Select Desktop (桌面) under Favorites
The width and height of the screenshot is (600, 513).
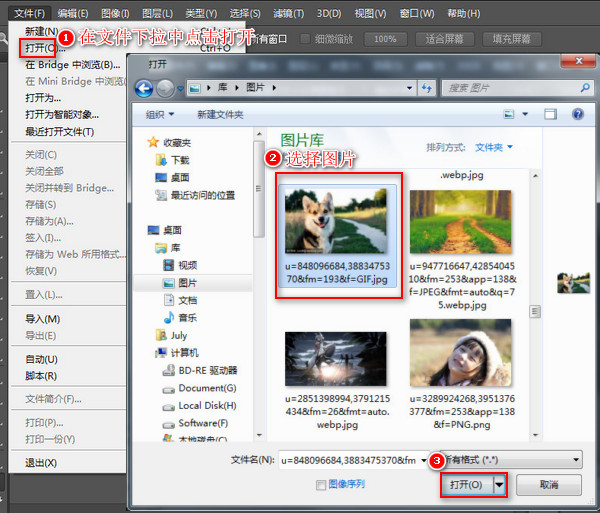[173, 178]
